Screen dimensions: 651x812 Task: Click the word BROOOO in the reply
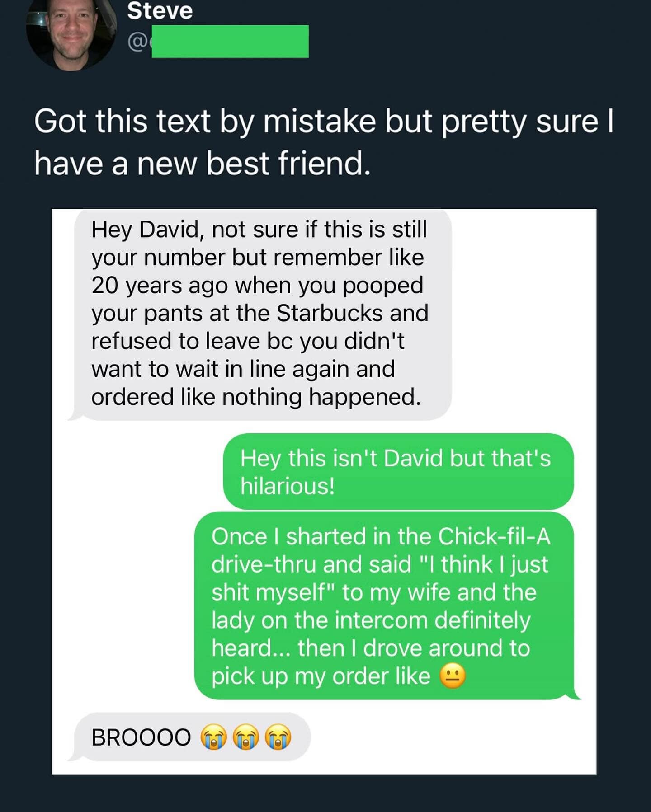141,737
